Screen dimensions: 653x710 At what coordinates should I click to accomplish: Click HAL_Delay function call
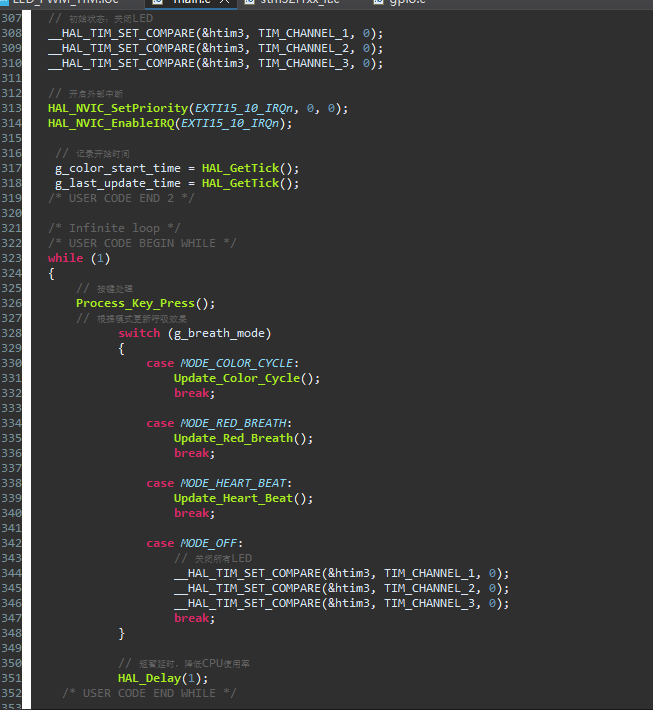(149, 678)
